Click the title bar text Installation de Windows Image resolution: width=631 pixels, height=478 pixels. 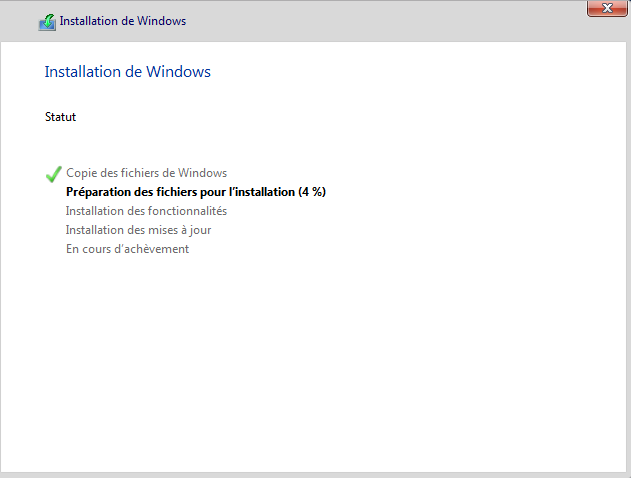pyautogui.click(x=122, y=21)
